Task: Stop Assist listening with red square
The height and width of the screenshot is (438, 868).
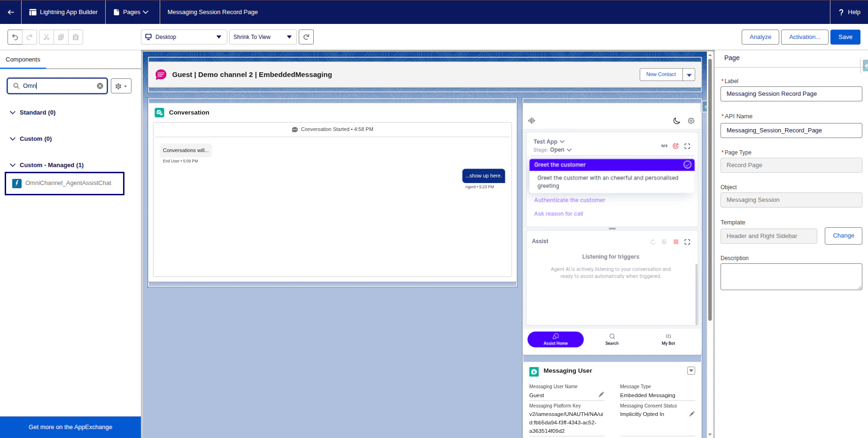Action: tap(675, 241)
